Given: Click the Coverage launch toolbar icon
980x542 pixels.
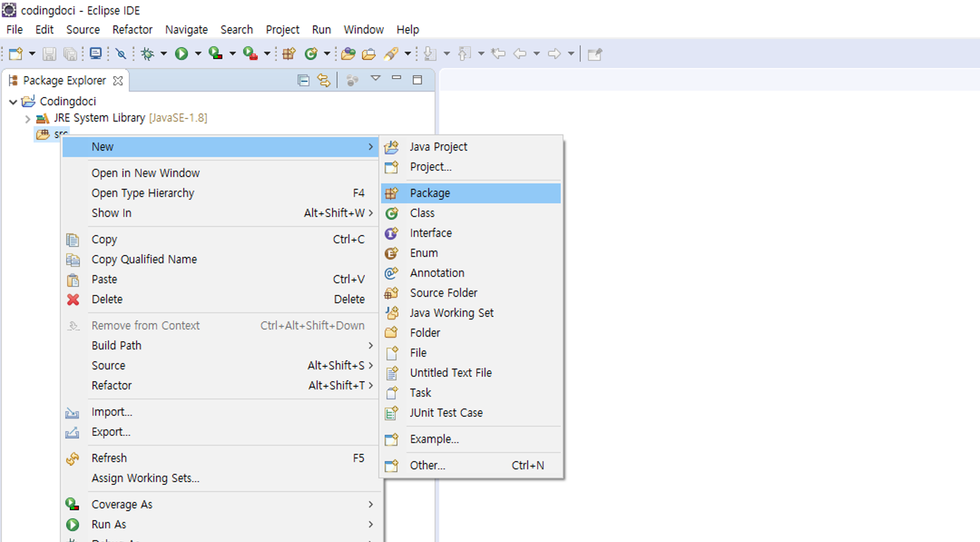Looking at the screenshot, I should pos(215,54).
